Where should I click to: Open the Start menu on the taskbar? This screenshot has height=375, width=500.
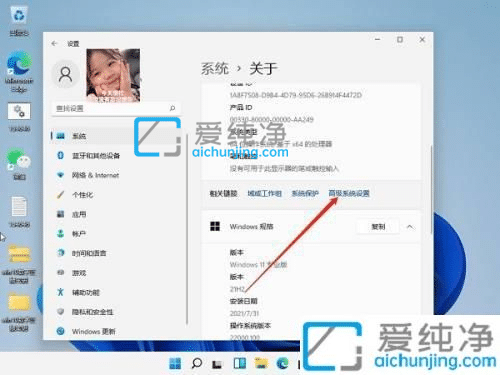click(x=175, y=363)
